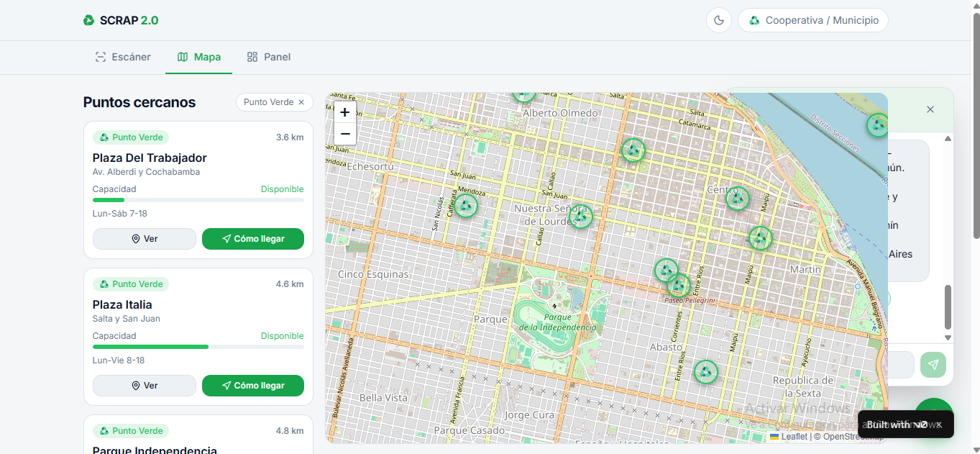Screen dimensions: 980x454
Task: Click Punto Verde badge on Plaza Italia card
Action: [131, 284]
